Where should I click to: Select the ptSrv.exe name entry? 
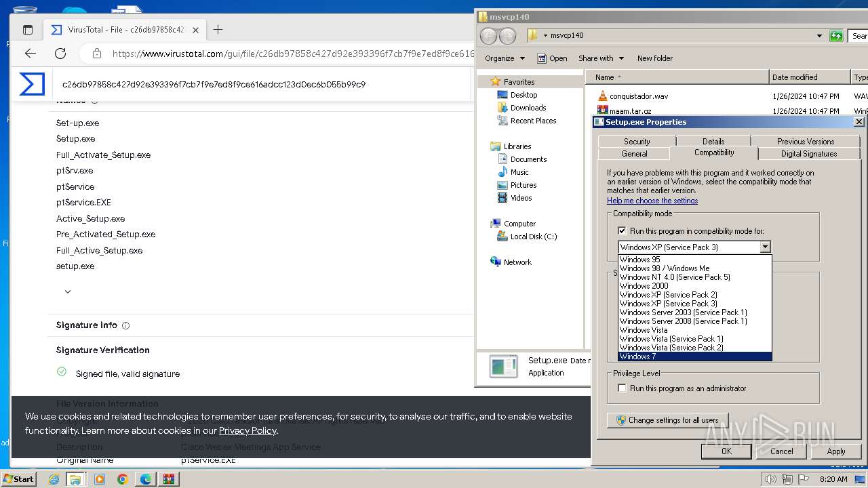tap(75, 171)
